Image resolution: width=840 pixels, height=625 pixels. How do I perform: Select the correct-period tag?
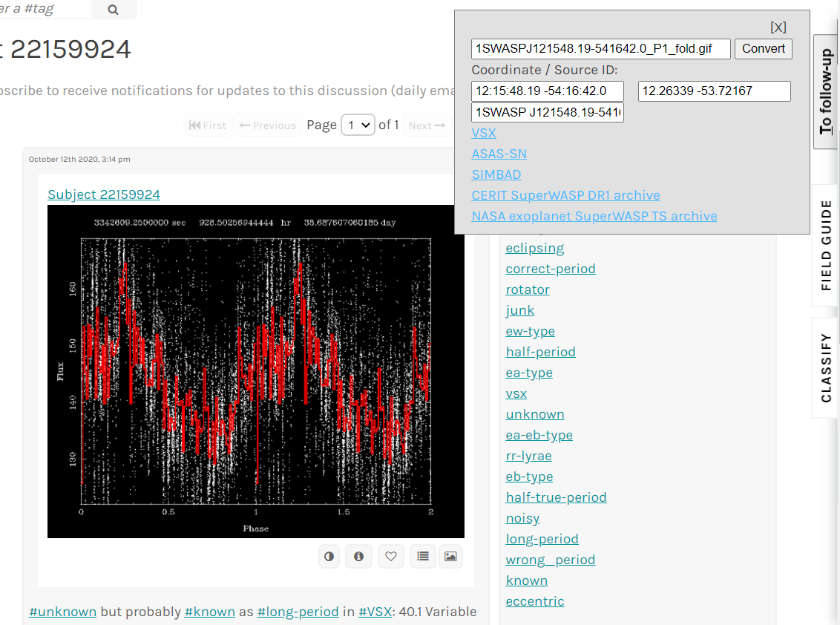coord(551,269)
